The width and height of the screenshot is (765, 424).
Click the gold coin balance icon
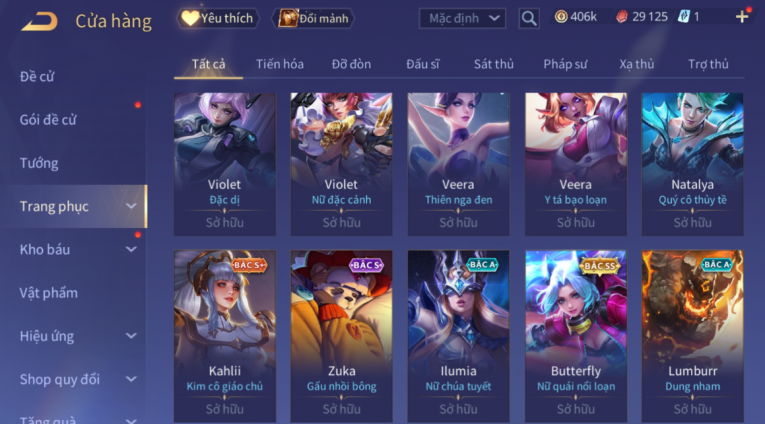point(561,17)
